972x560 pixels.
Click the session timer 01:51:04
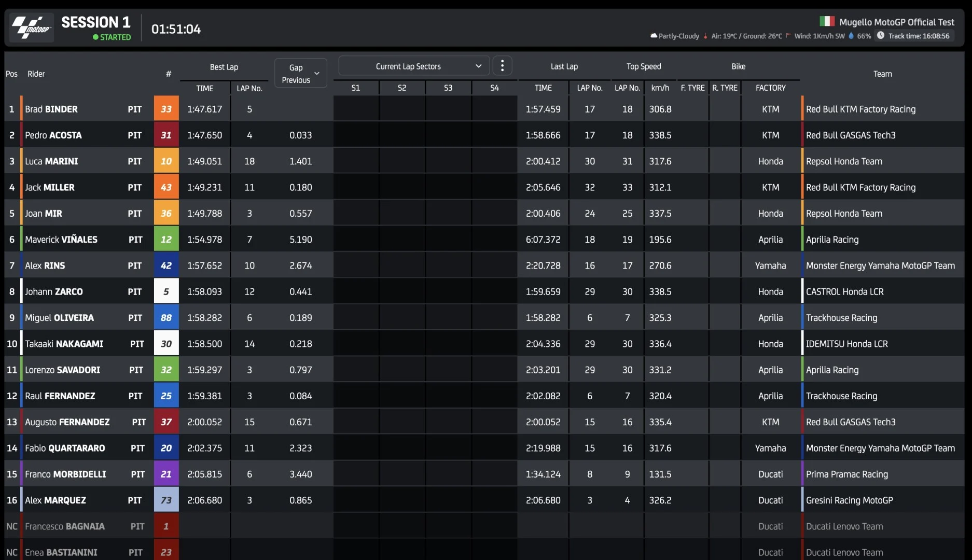(x=176, y=29)
